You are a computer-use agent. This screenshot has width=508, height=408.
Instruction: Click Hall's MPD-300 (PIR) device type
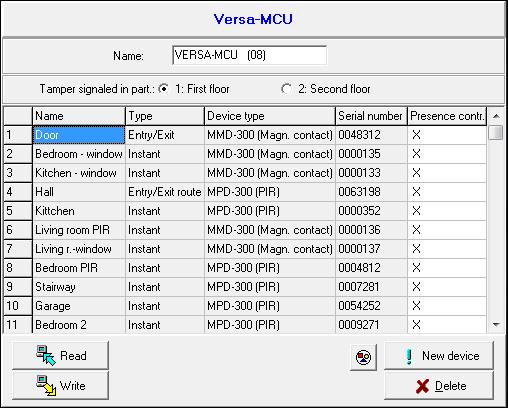tap(270, 192)
